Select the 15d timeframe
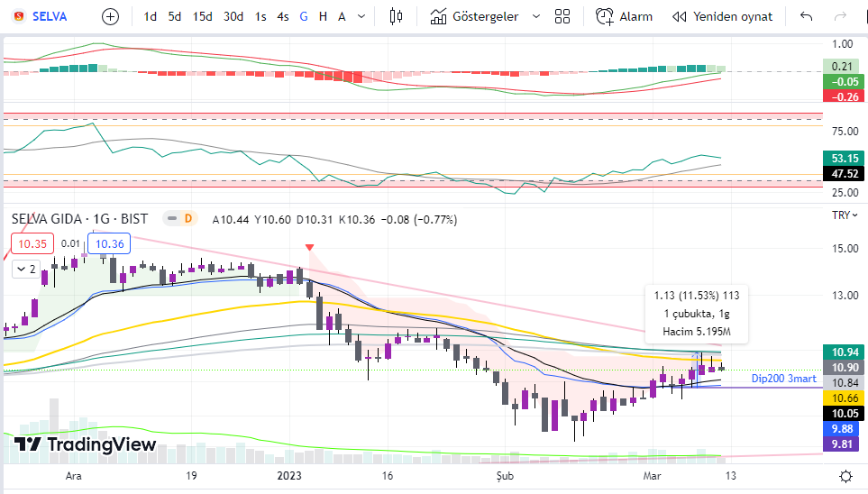Image resolution: width=868 pixels, height=494 pixels. pyautogui.click(x=202, y=16)
